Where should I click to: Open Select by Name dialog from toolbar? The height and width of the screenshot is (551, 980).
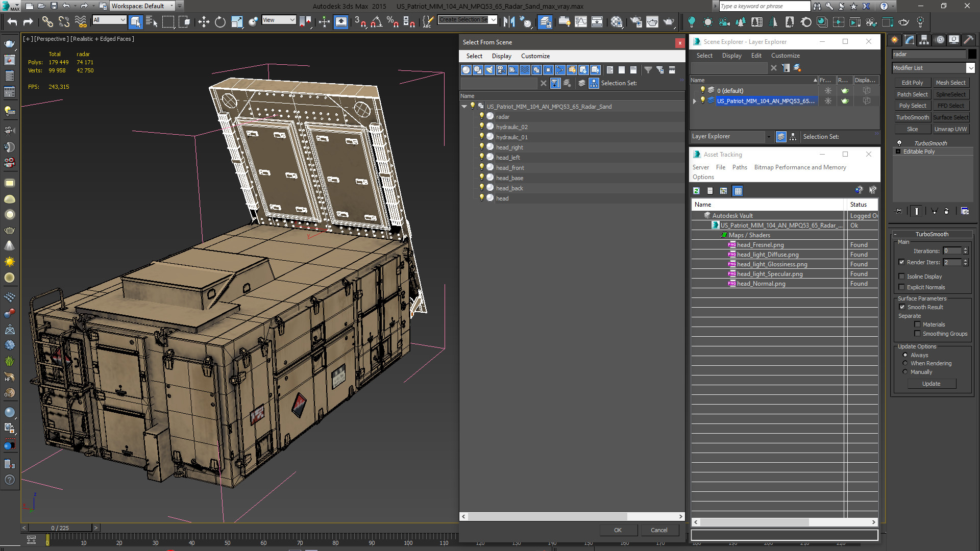[x=152, y=22]
